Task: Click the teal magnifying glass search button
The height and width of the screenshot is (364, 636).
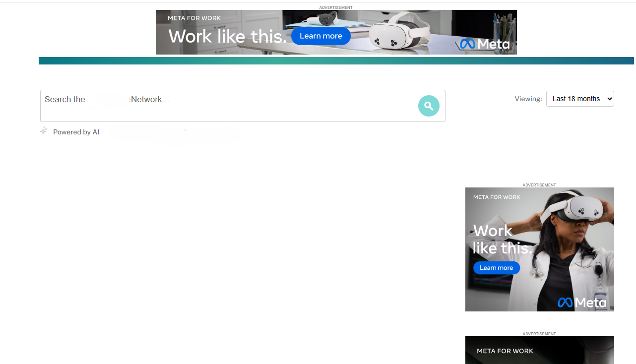Action: coord(429,106)
